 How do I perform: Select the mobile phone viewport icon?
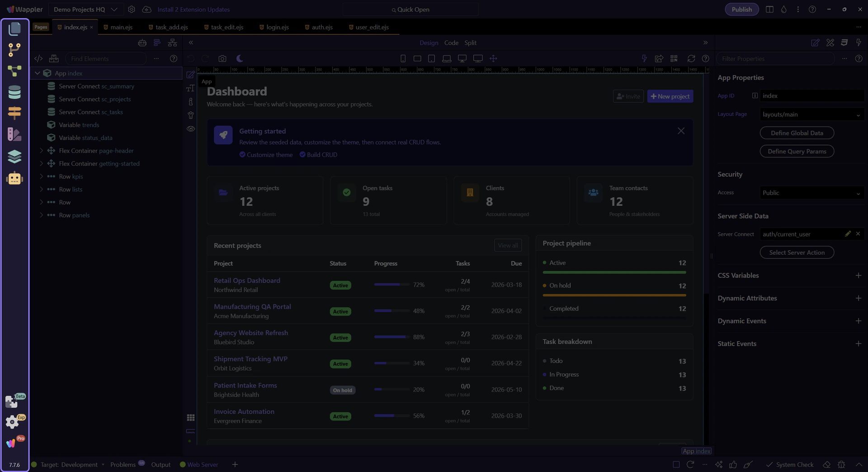403,59
